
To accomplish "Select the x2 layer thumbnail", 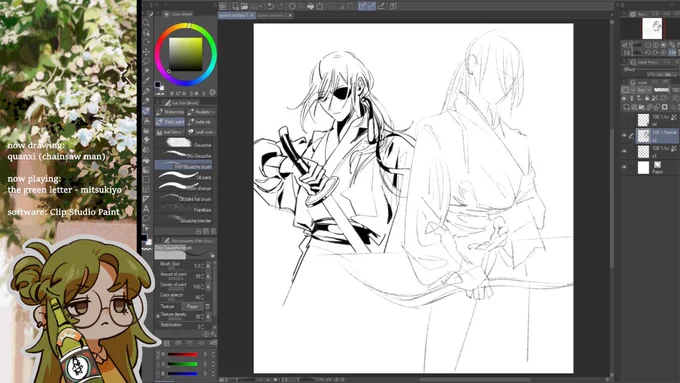I will click(x=644, y=136).
